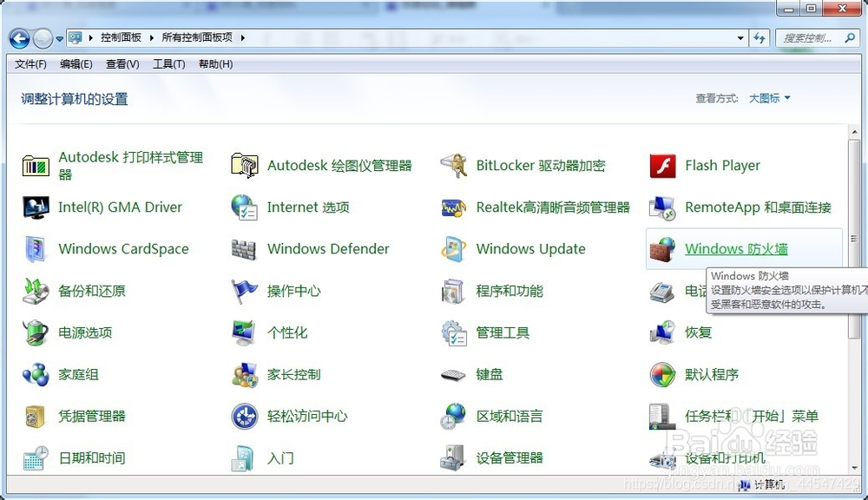
Task: Open 程序和功能 icon
Action: click(x=454, y=291)
